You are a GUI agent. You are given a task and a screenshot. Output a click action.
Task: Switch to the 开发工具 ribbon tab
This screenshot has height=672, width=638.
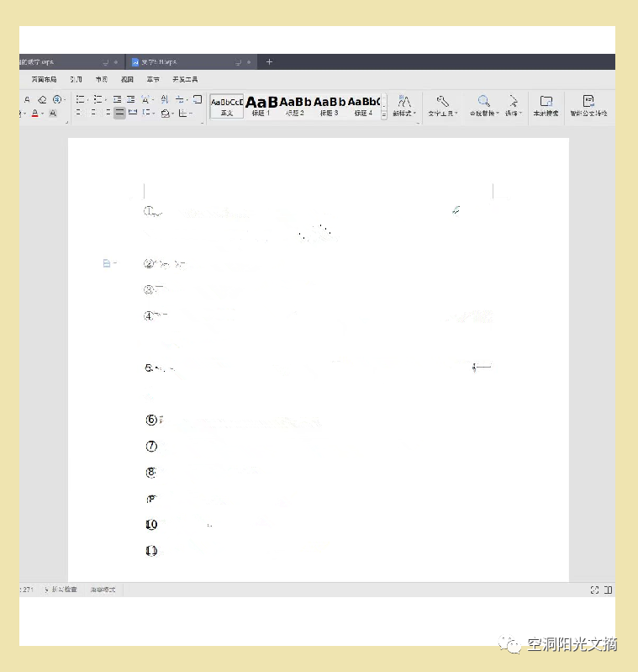click(185, 79)
